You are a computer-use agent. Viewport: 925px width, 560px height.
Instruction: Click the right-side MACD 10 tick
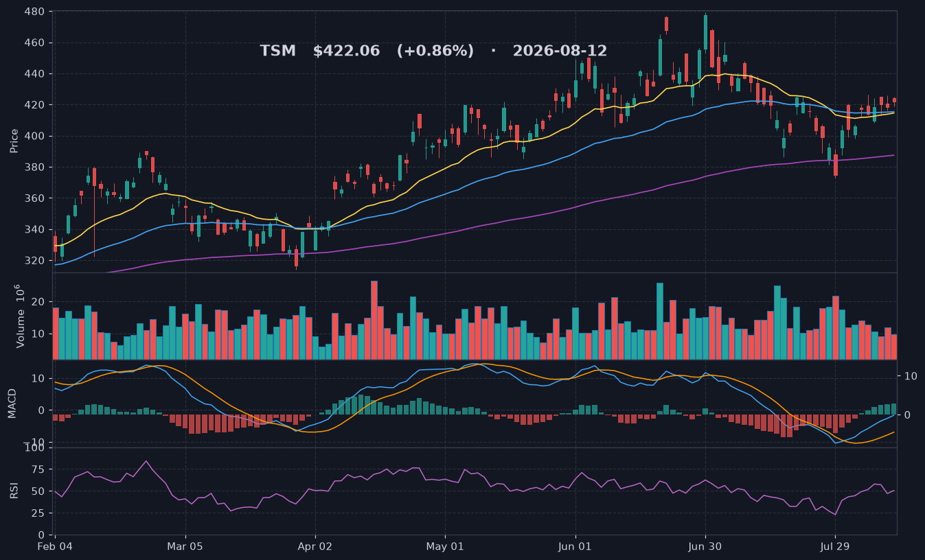click(911, 376)
